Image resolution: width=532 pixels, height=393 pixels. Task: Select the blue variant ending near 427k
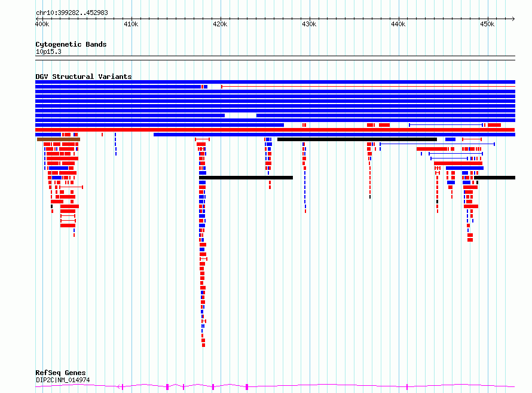click(160, 125)
